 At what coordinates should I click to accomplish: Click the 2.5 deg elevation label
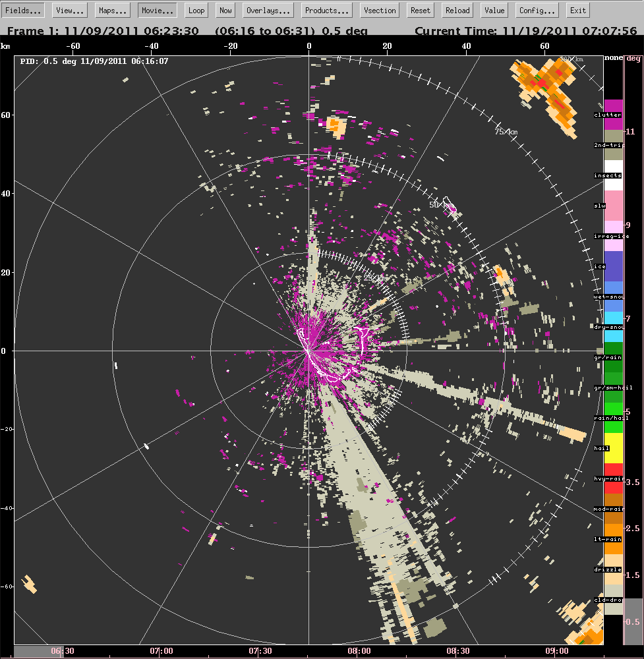pyautogui.click(x=633, y=529)
